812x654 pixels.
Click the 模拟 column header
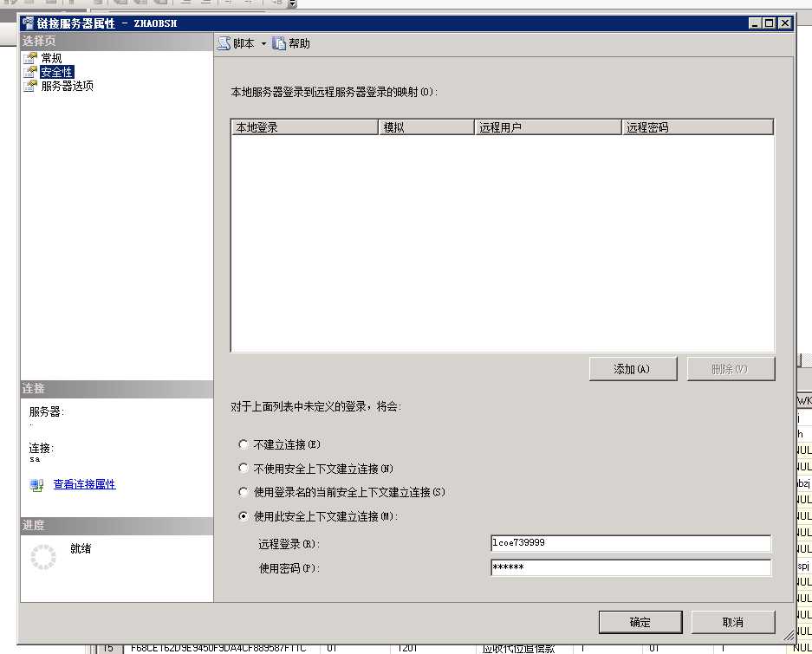click(426, 127)
